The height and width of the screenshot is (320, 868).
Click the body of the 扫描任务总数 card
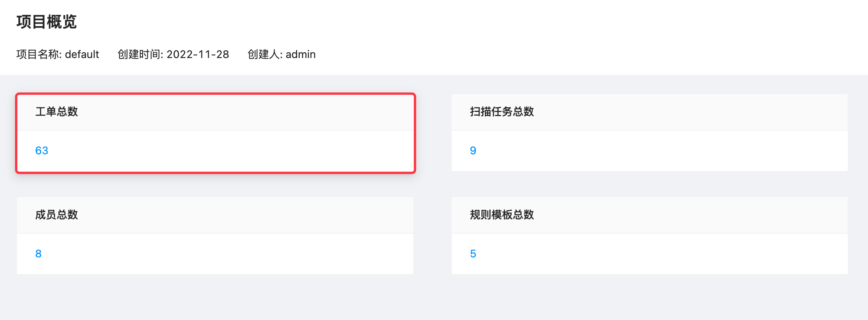(x=650, y=150)
